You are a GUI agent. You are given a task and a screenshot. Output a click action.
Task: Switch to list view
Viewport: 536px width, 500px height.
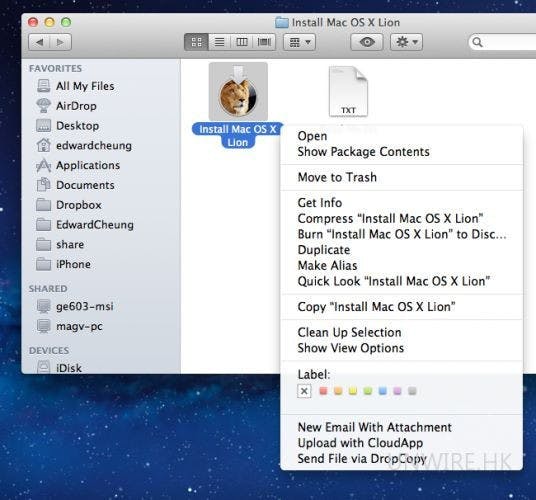click(219, 42)
